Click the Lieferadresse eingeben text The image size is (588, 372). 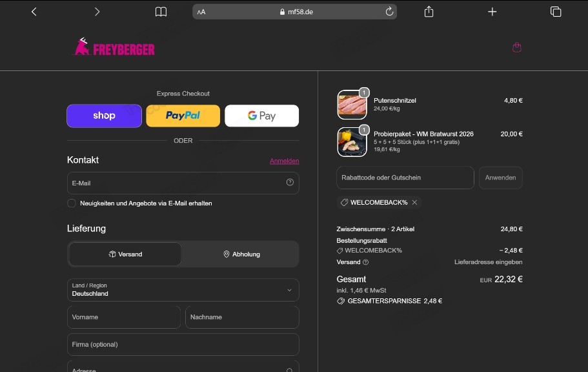point(488,262)
